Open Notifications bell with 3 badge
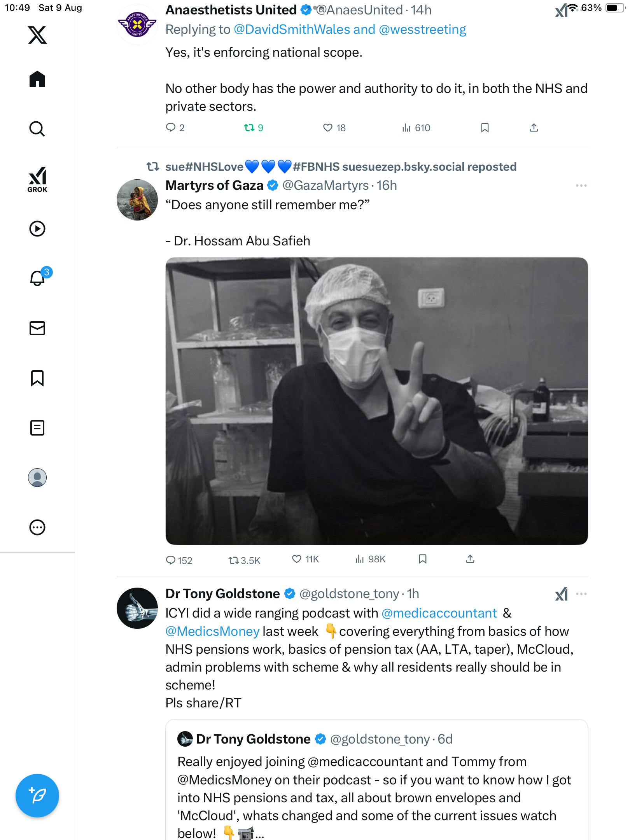Image resolution: width=630 pixels, height=840 pixels. pyautogui.click(x=38, y=278)
